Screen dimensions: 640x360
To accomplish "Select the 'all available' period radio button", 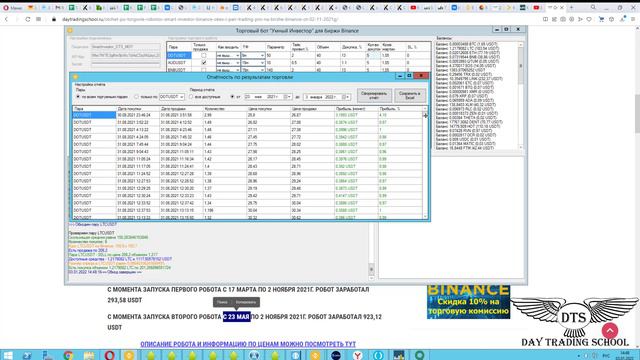I will click(x=191, y=97).
